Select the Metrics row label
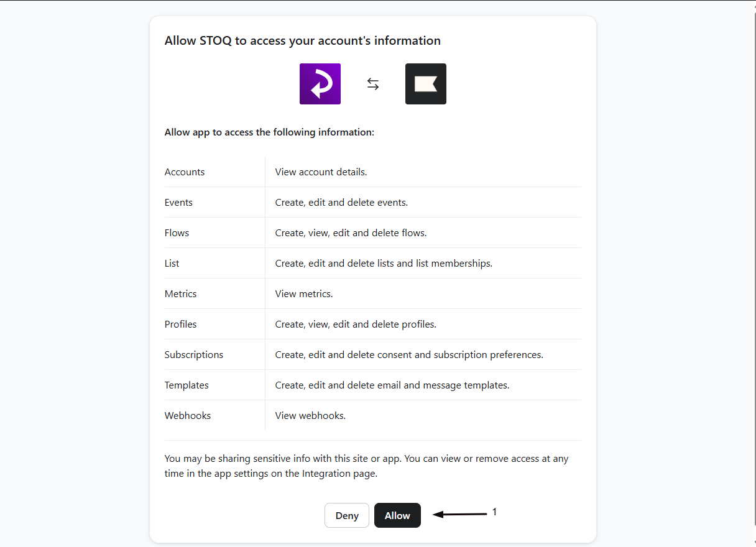The image size is (756, 547). (x=180, y=294)
